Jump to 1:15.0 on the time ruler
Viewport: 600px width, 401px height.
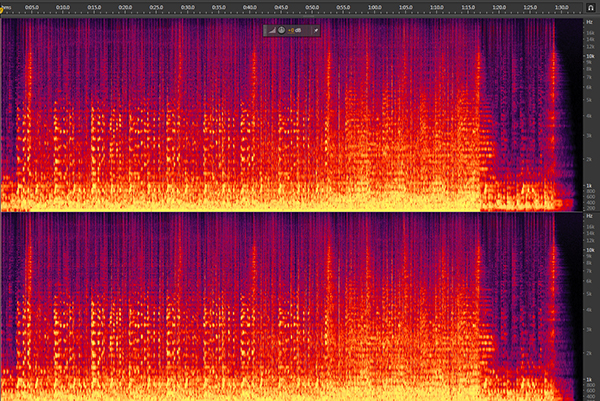(x=466, y=9)
